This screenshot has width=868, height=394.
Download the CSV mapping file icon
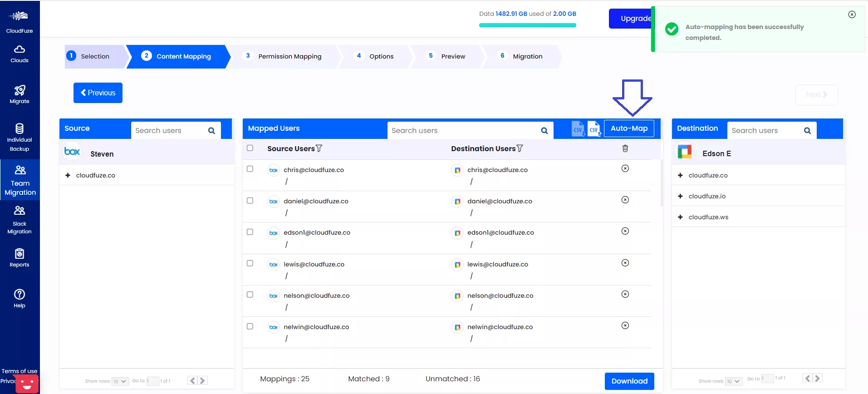pyautogui.click(x=578, y=129)
